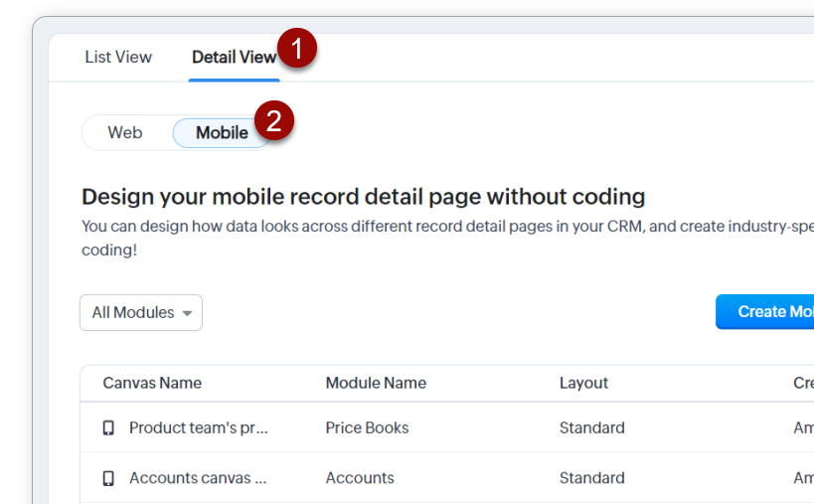814x504 pixels.
Task: Click the mobile device icon beside Accounts canvas
Action: pyautogui.click(x=108, y=478)
